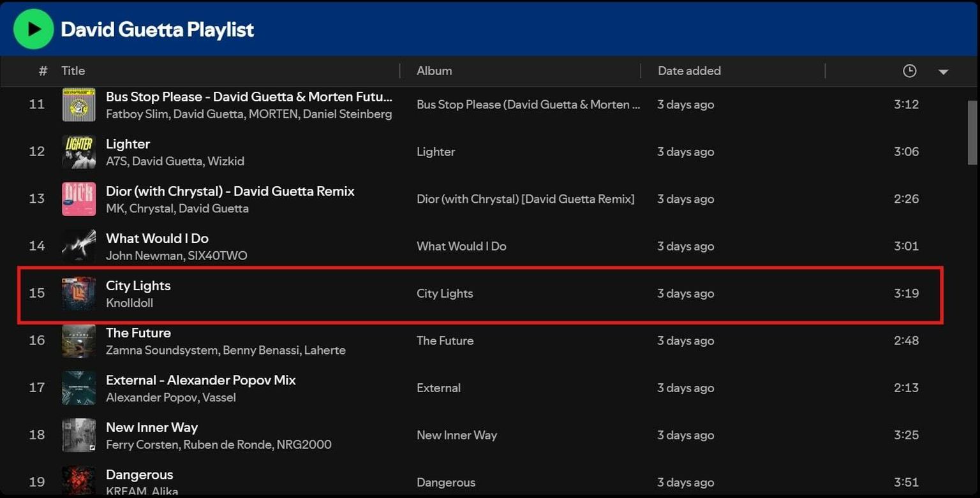Click the What Would I Do cover art

[78, 246]
